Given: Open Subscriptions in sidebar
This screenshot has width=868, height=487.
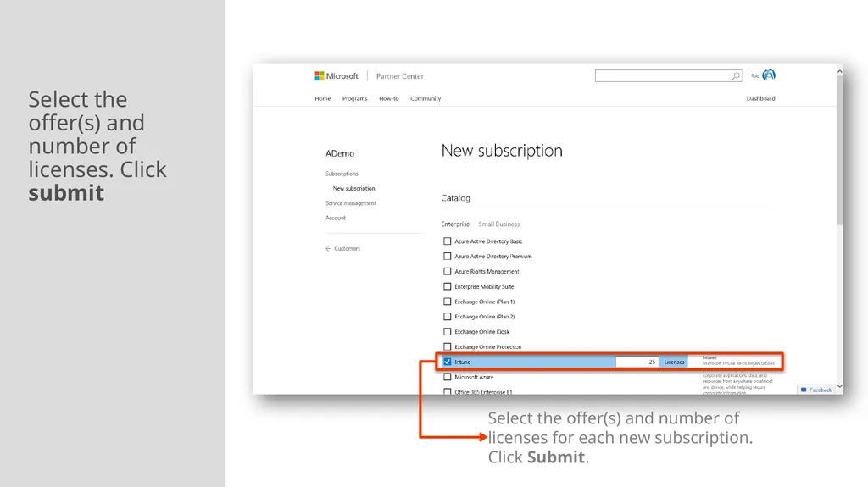Looking at the screenshot, I should tap(342, 174).
